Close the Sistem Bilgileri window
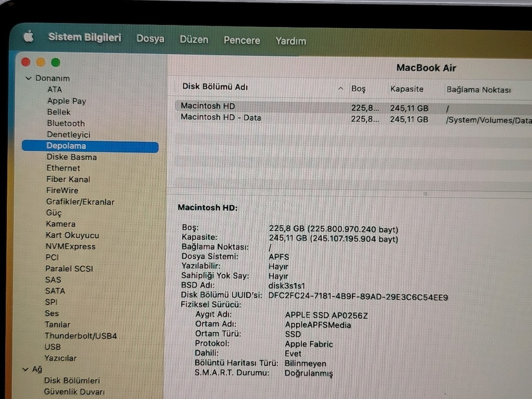 pos(26,62)
